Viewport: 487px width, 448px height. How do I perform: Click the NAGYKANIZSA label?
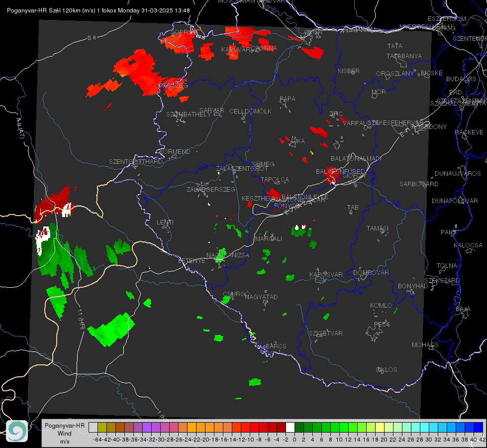(228, 255)
